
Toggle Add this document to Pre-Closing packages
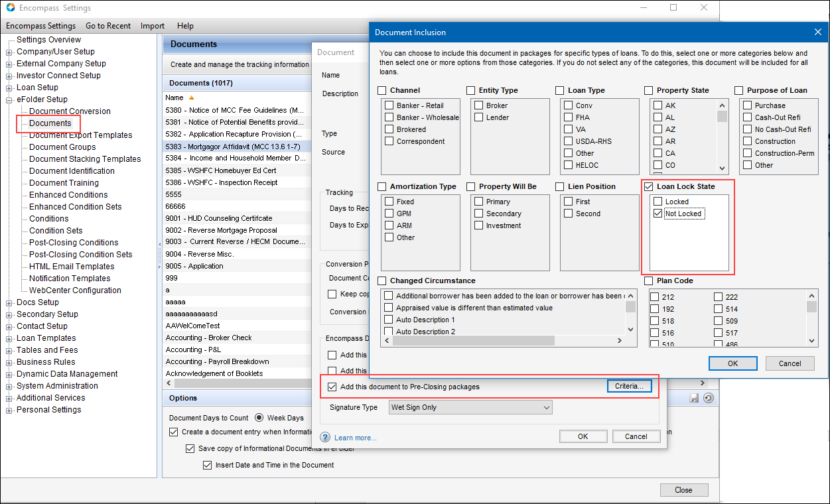332,387
